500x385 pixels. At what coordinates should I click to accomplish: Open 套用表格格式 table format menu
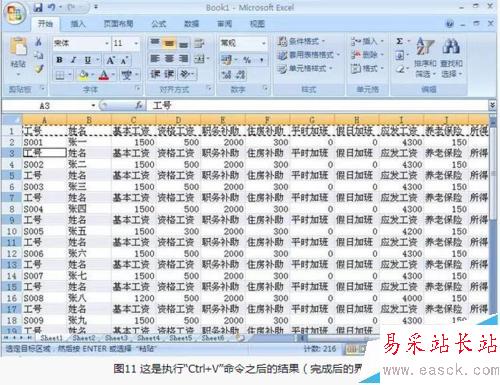[309, 55]
